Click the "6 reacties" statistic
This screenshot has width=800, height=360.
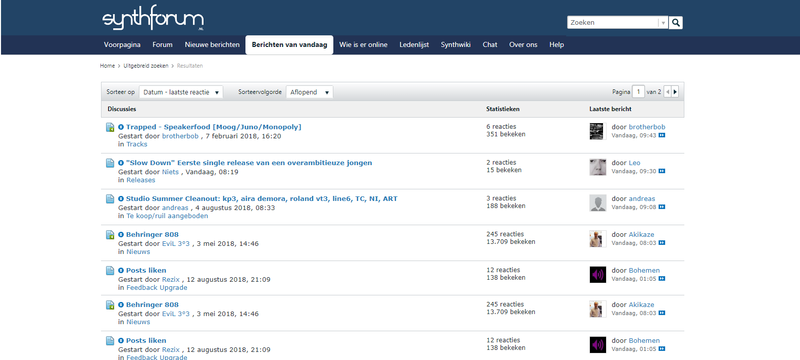coord(501,126)
